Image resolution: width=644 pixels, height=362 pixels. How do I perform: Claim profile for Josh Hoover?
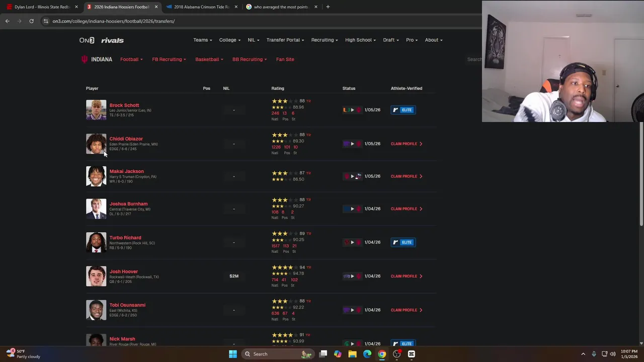(x=407, y=276)
